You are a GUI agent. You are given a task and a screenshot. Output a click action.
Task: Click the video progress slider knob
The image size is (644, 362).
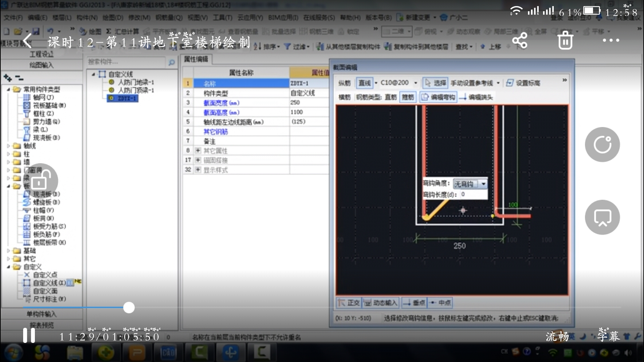129,307
